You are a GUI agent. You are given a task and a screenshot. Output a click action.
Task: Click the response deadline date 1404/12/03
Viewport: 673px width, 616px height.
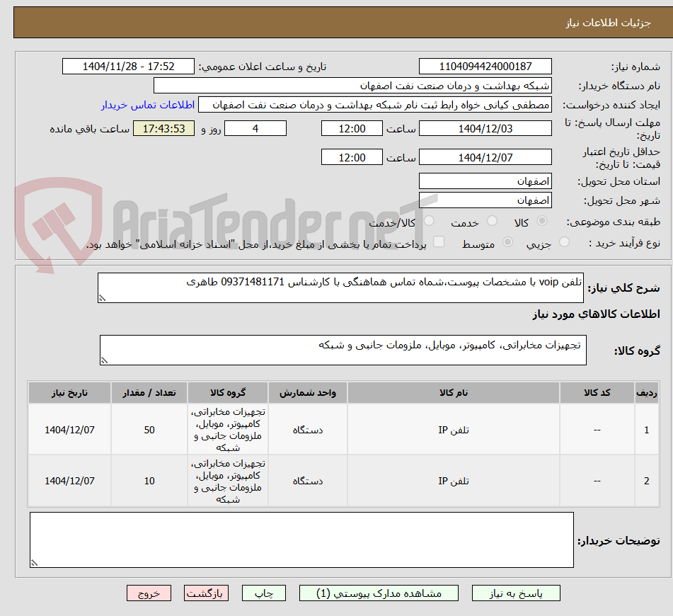tap(485, 128)
